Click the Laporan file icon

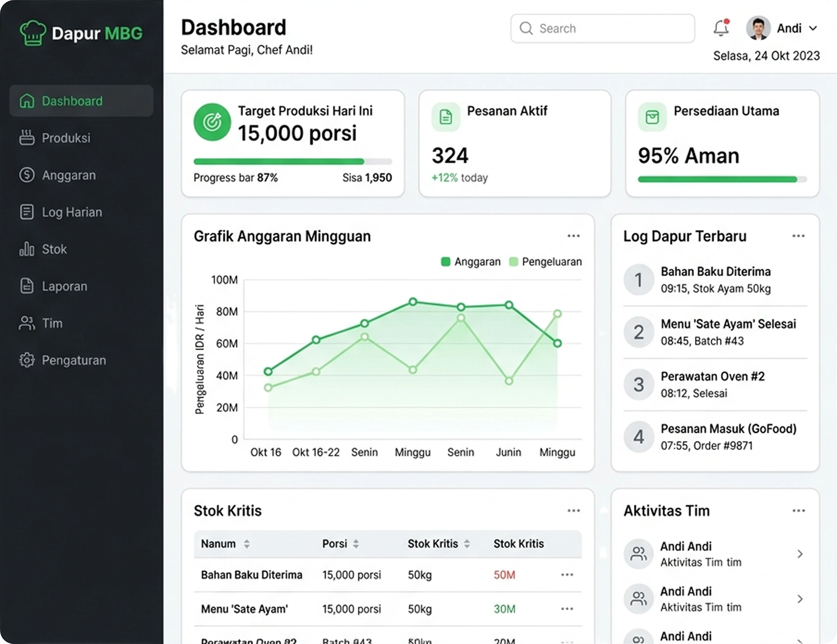tap(27, 286)
